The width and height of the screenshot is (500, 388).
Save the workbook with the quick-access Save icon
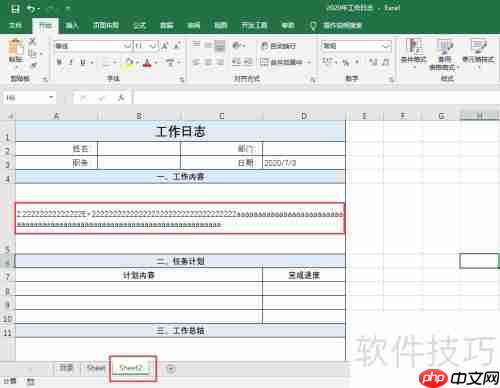click(x=16, y=9)
